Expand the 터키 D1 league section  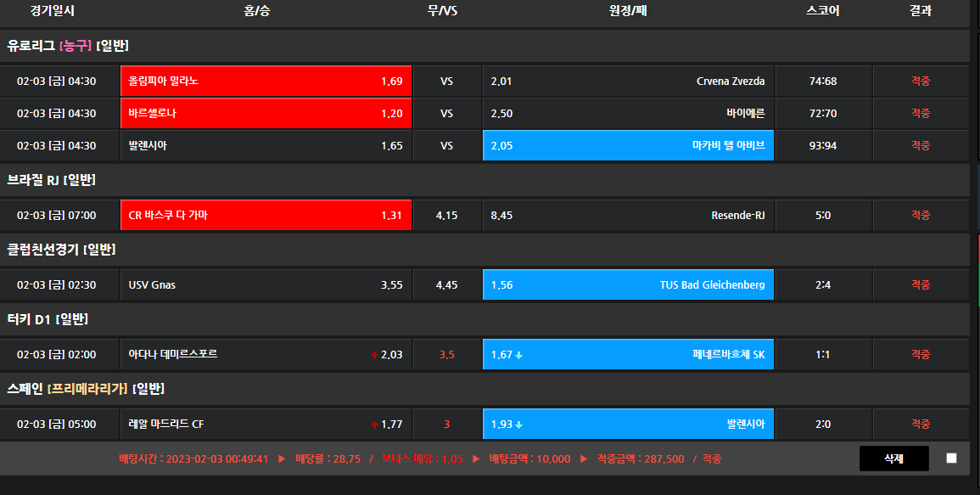pyautogui.click(x=48, y=318)
